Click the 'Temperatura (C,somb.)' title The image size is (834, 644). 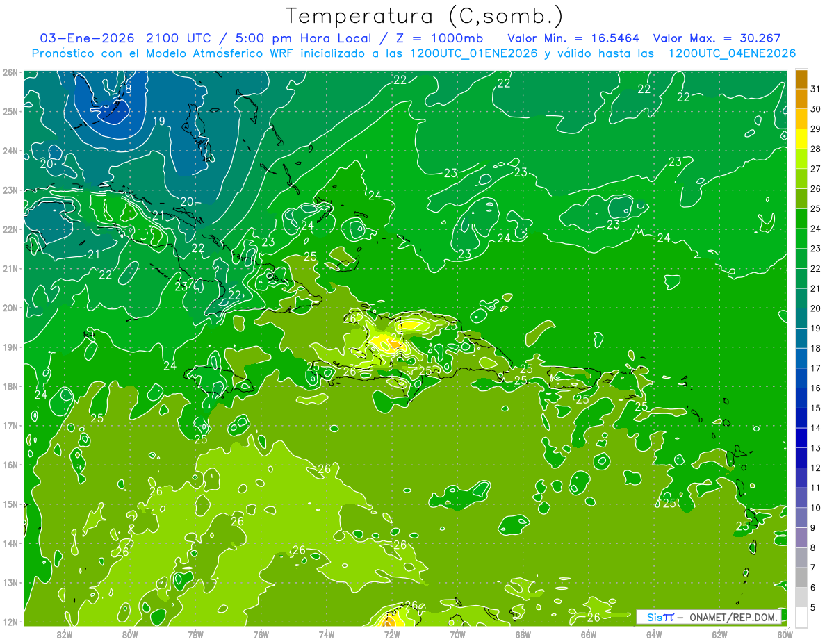pos(425,16)
